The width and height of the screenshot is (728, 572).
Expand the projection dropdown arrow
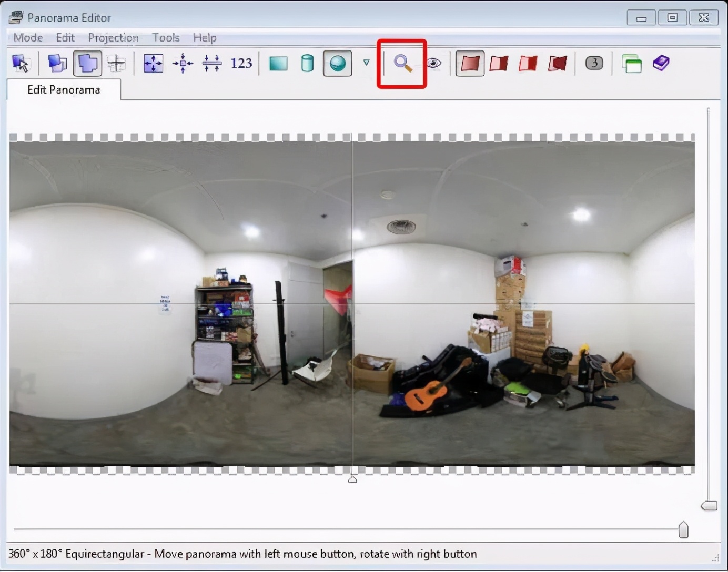[366, 63]
